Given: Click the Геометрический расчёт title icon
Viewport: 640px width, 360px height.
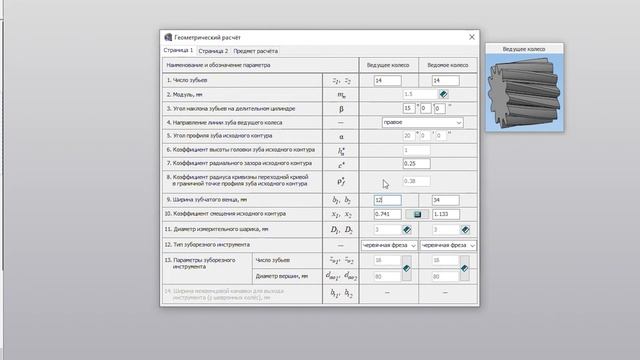Looking at the screenshot, I should 168,37.
